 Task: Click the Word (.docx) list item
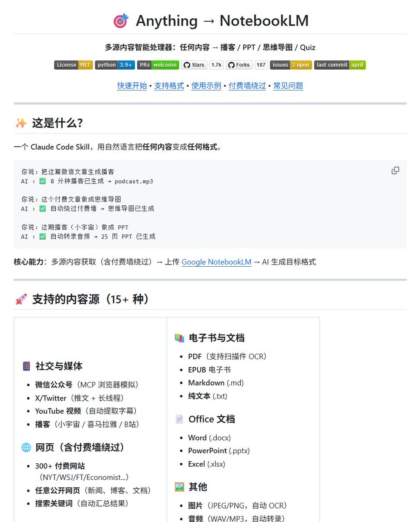[x=209, y=438]
